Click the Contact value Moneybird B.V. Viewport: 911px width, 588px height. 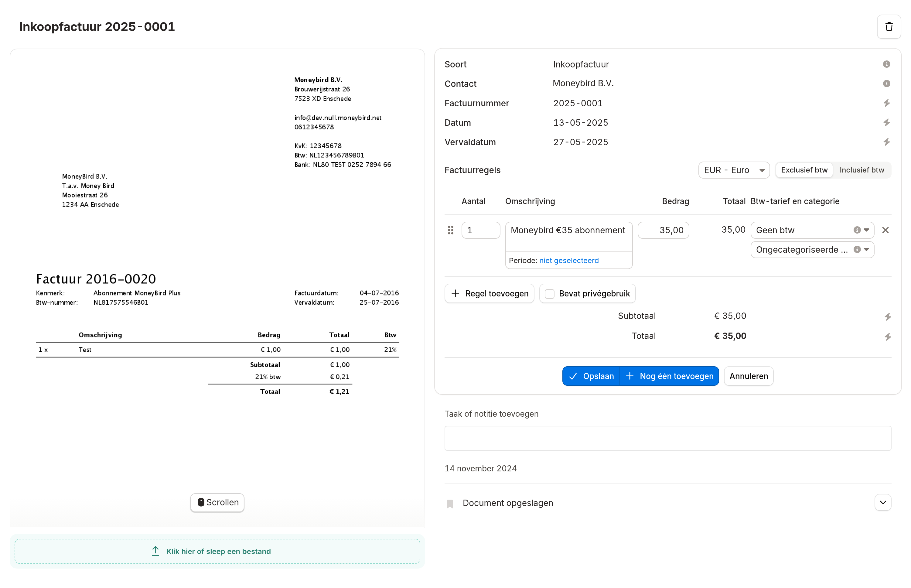[583, 83]
